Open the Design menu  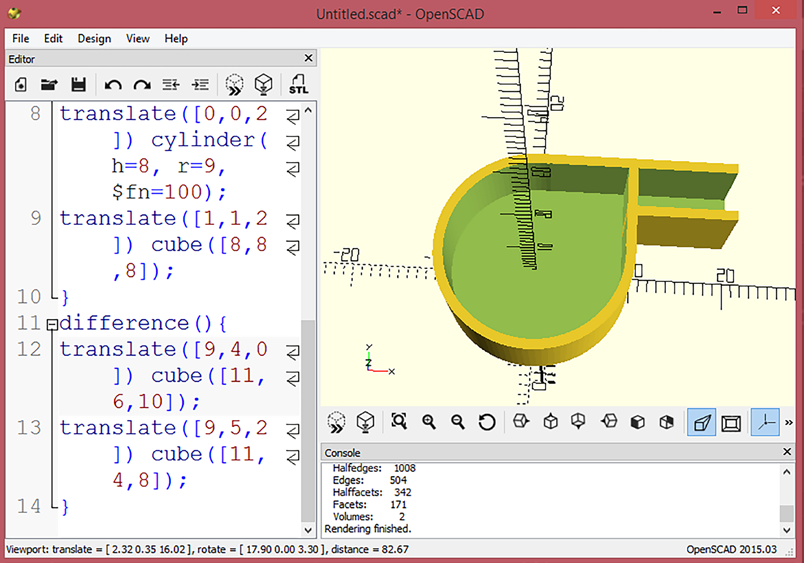pyautogui.click(x=94, y=38)
